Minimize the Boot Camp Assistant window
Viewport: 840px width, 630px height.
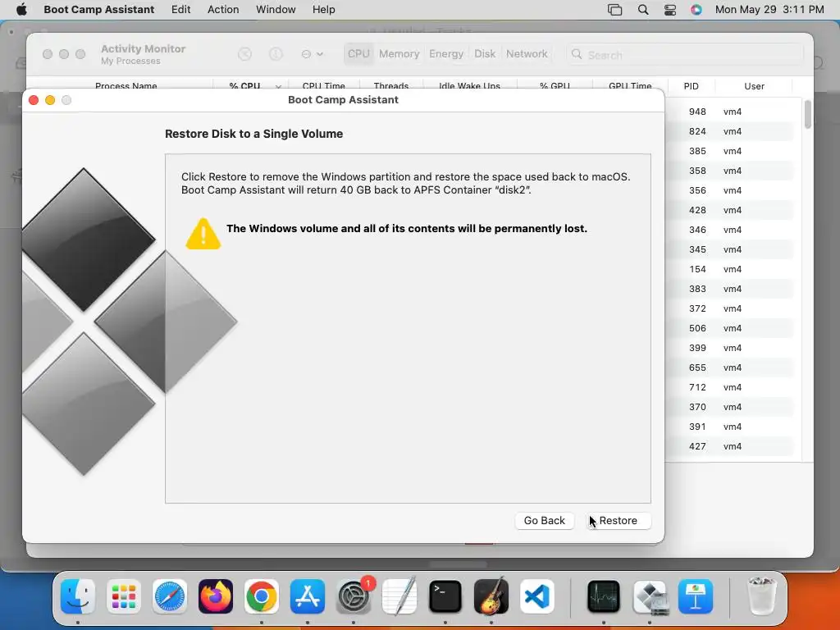(x=50, y=100)
